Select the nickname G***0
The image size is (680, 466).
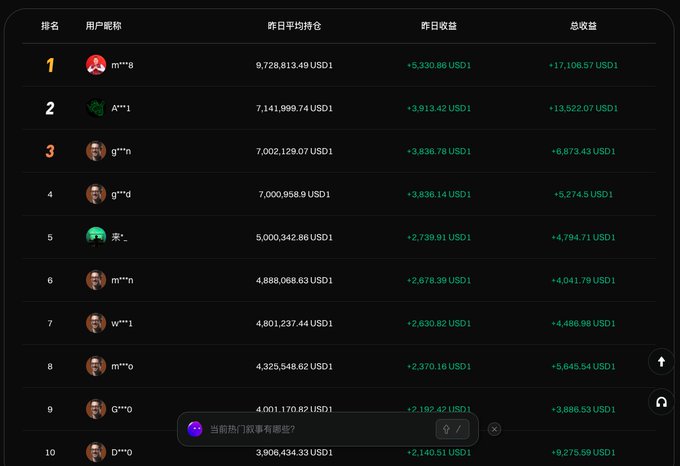122,409
